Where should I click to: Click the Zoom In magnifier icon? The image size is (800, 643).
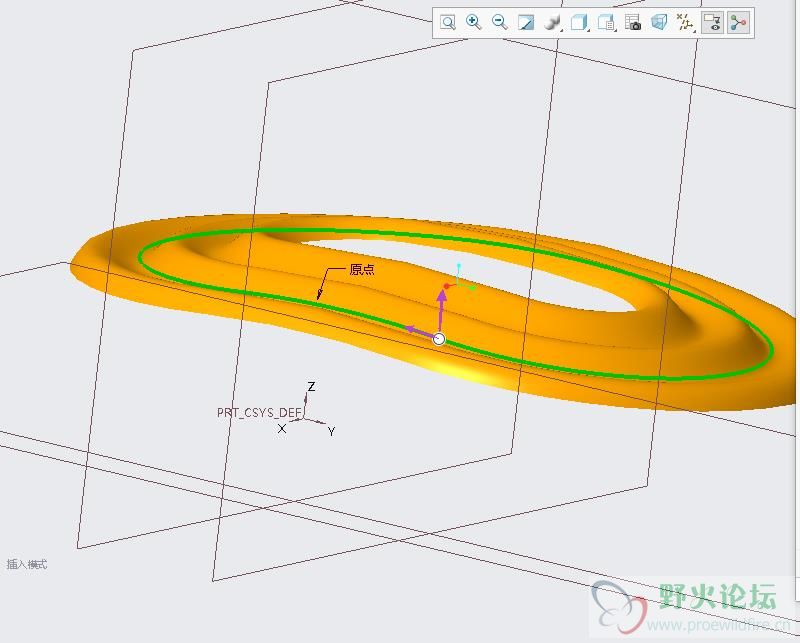tap(473, 22)
